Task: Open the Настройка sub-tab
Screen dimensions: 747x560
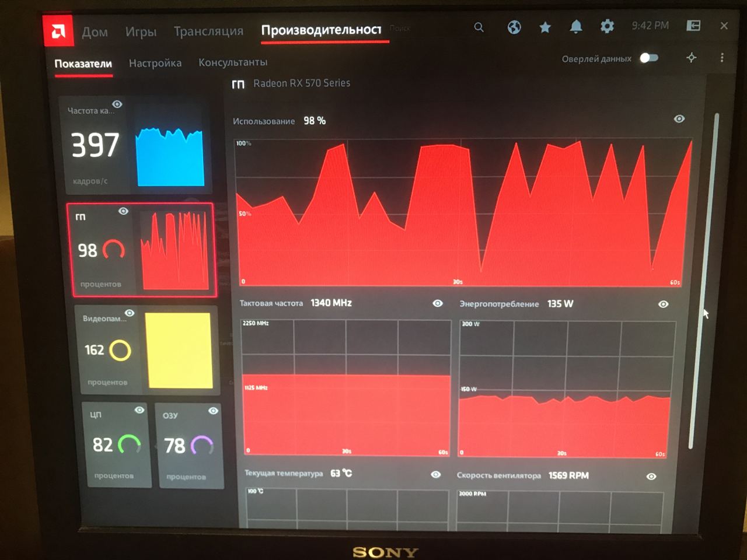Action: (x=155, y=63)
